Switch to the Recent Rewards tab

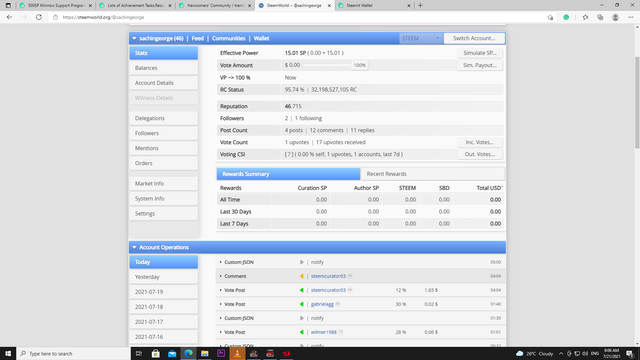coord(432,174)
